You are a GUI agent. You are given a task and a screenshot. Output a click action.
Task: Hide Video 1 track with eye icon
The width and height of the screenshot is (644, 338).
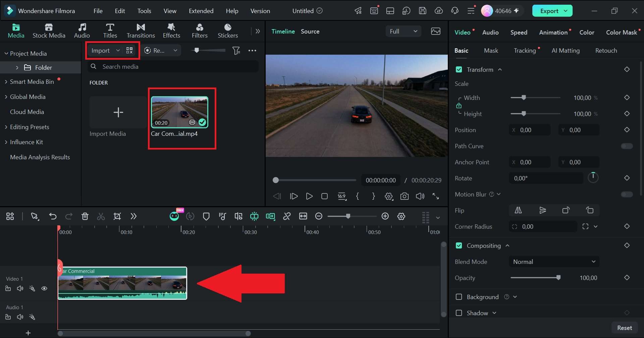coord(44,289)
